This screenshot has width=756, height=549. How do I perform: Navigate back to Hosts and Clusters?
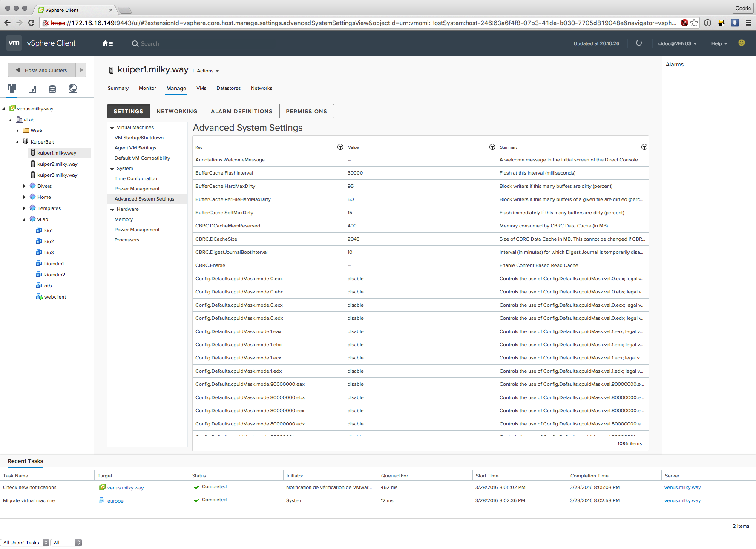(42, 70)
